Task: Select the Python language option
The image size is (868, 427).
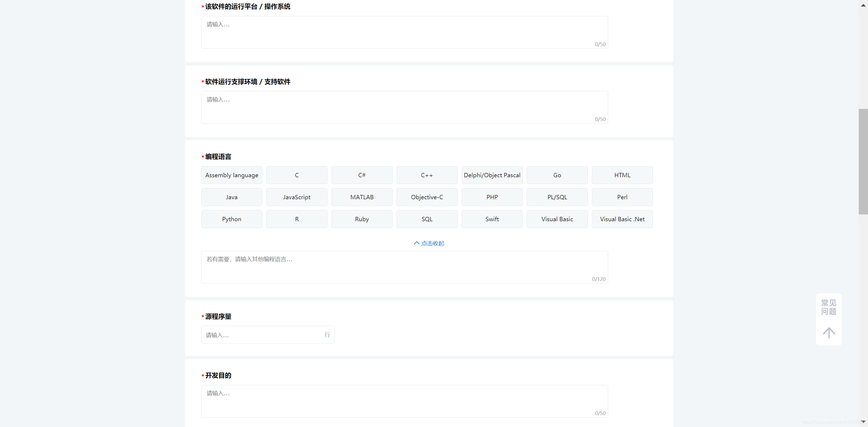Action: pos(231,219)
